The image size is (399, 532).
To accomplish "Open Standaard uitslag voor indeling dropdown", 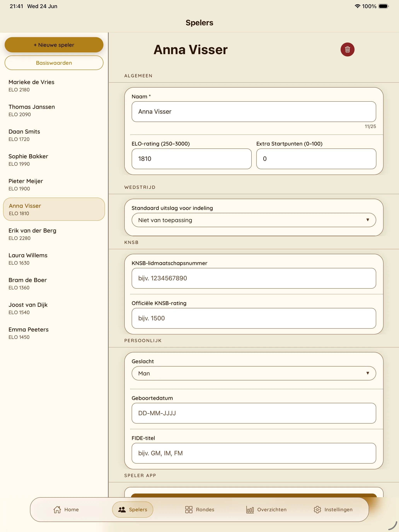I will click(x=254, y=220).
